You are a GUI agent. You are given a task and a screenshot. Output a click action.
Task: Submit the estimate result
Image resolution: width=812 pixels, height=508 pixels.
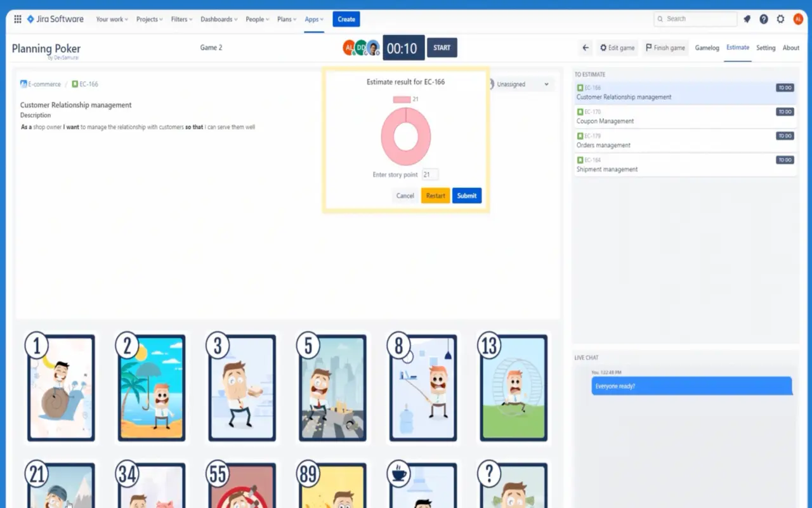pos(467,195)
